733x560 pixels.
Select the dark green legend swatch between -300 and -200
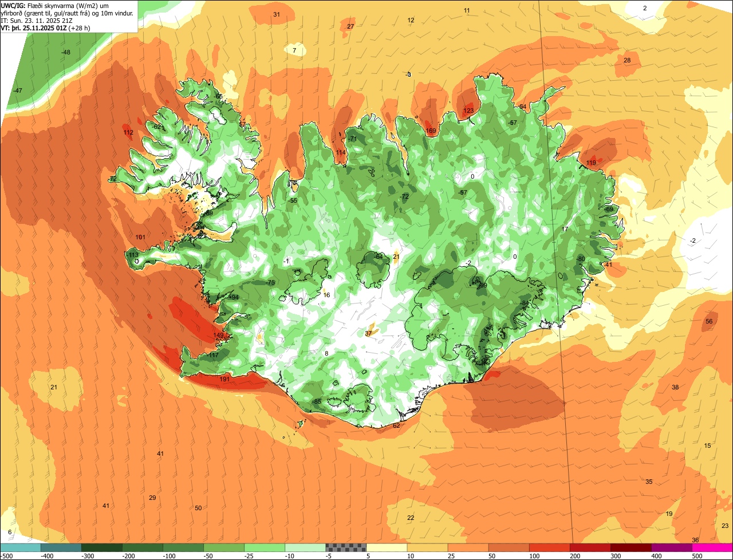point(102,547)
